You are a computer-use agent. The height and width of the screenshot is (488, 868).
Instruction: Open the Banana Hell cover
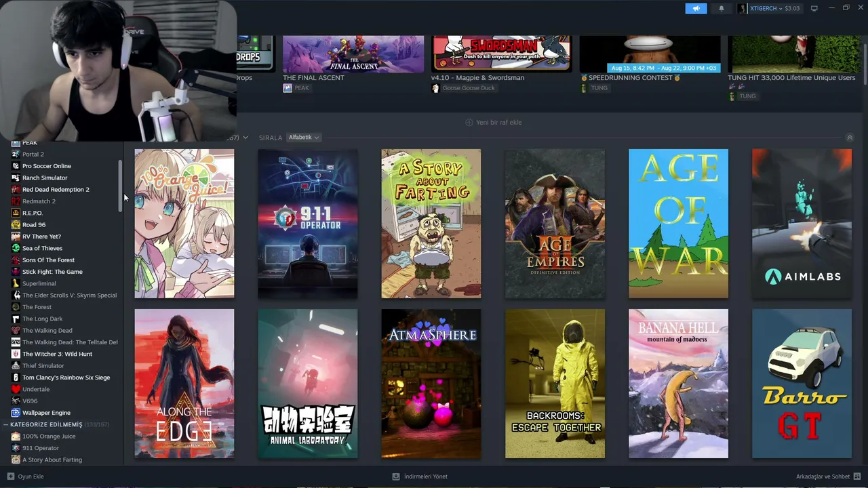click(678, 384)
